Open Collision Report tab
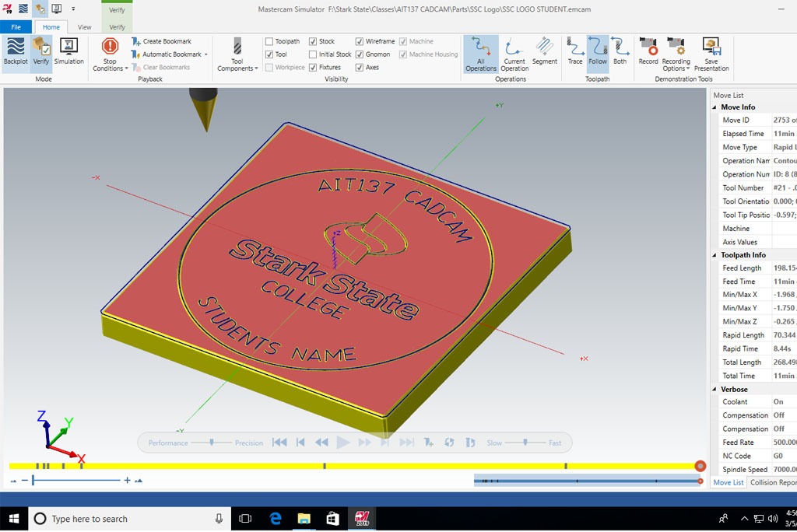The image size is (797, 532). [x=773, y=482]
